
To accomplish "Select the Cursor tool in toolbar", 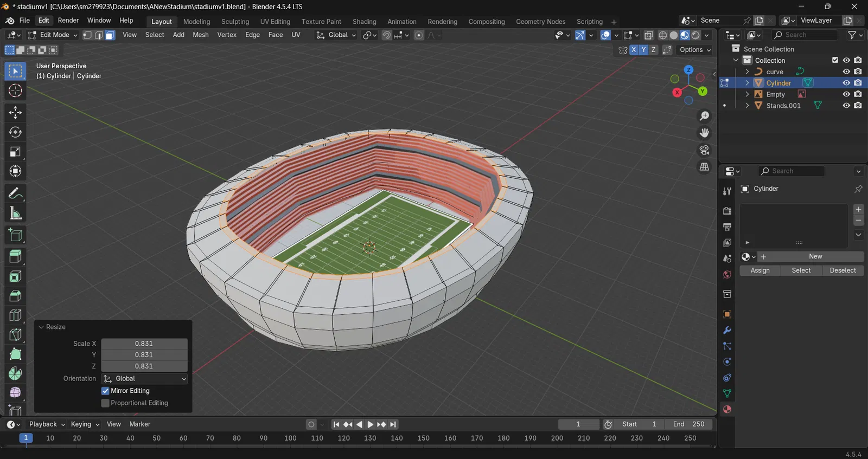I will (15, 90).
